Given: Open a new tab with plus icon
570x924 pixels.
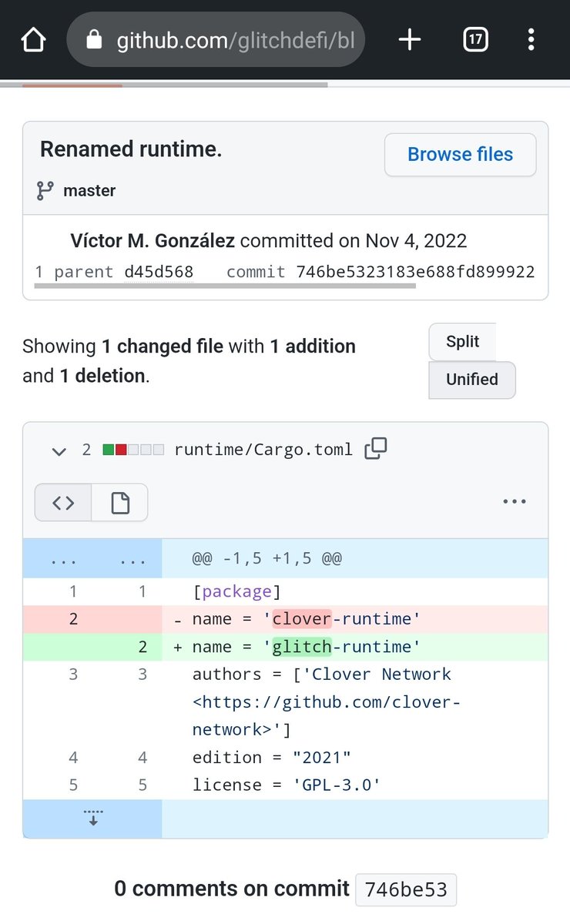Looking at the screenshot, I should (409, 39).
